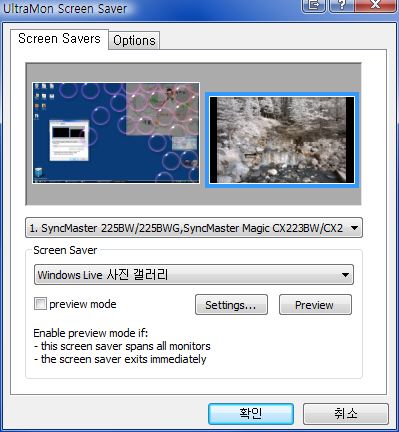
Task: Select the right monitor preview with forest photo
Action: [282, 140]
